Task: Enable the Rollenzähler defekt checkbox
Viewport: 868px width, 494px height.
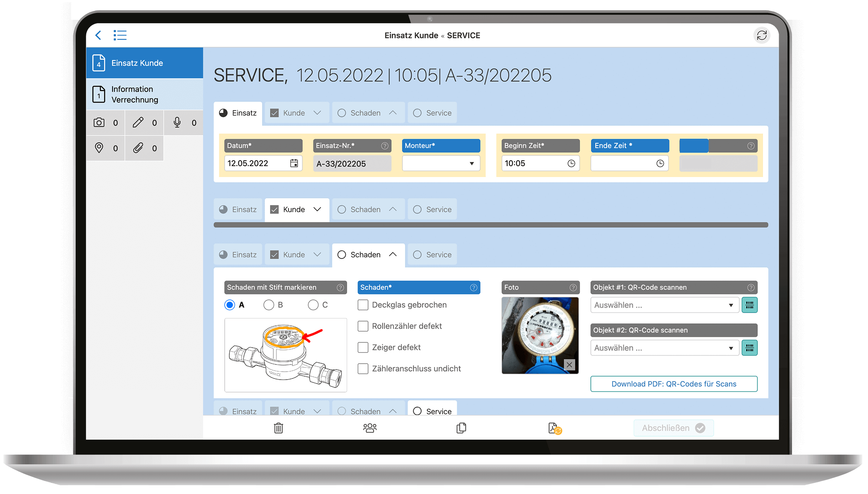Action: tap(364, 326)
